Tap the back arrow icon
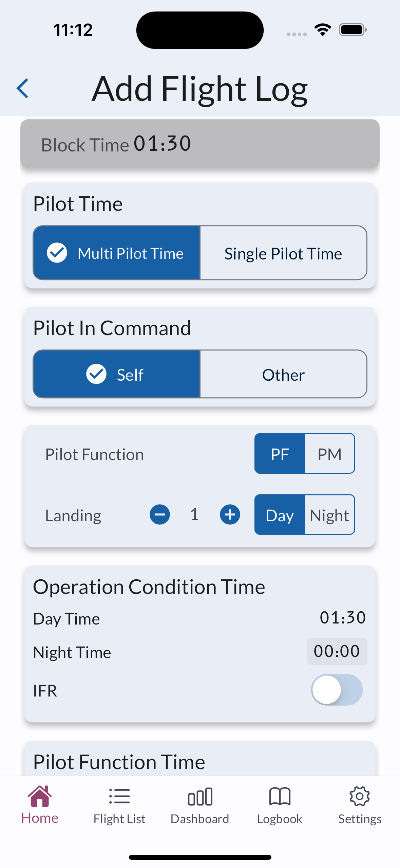This screenshot has width=400, height=868. (22, 88)
